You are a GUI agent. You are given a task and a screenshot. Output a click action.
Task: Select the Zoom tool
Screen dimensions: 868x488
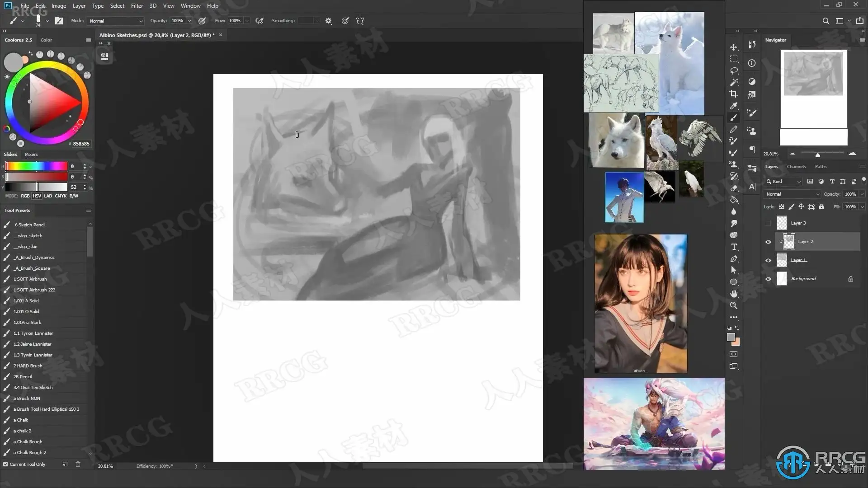click(733, 305)
